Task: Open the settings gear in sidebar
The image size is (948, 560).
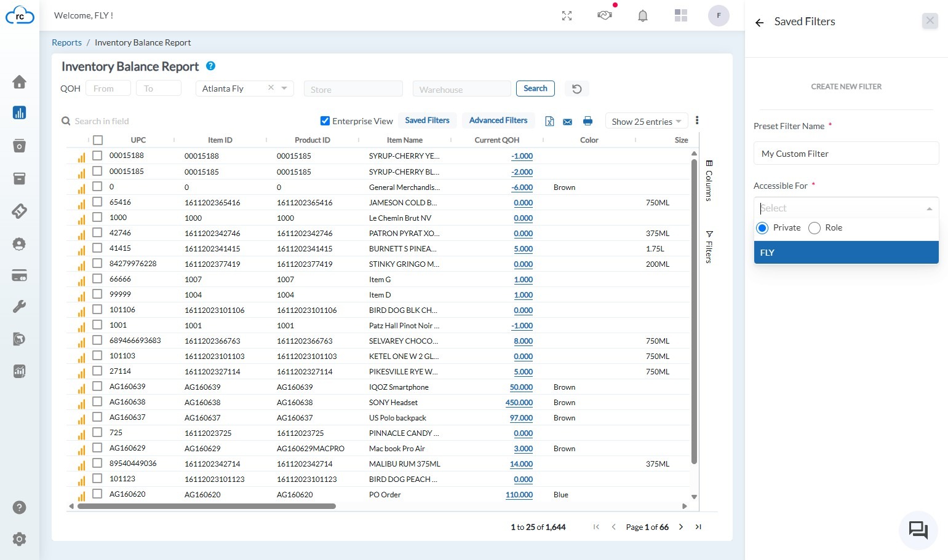Action: coord(19,539)
